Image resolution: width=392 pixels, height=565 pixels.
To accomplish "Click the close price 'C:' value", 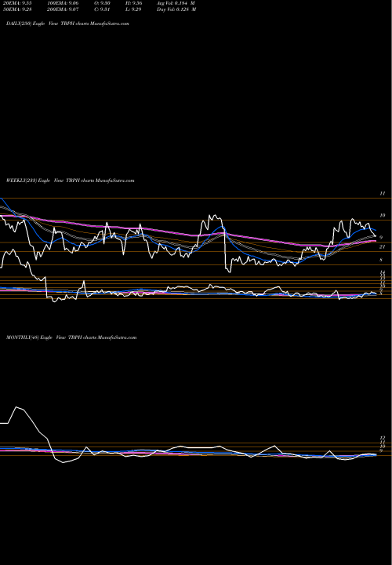I will pos(102,9).
